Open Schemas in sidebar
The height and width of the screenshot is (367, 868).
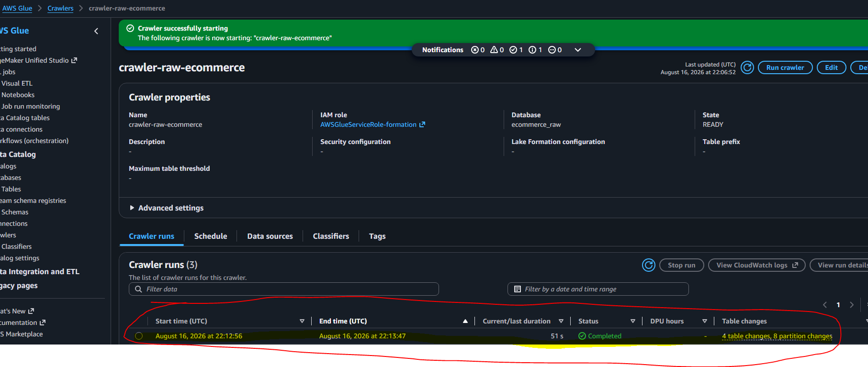pyautogui.click(x=15, y=212)
